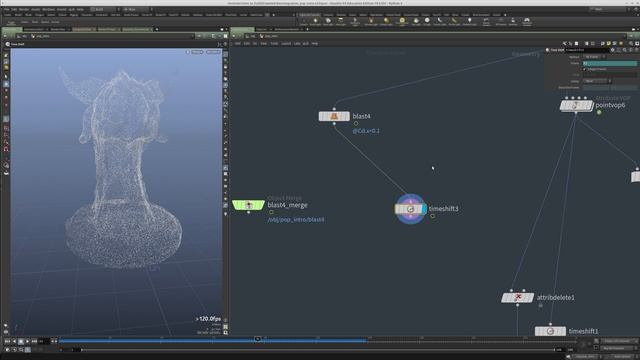Click the Stereo Camera shelf tool

(x=486, y=21)
